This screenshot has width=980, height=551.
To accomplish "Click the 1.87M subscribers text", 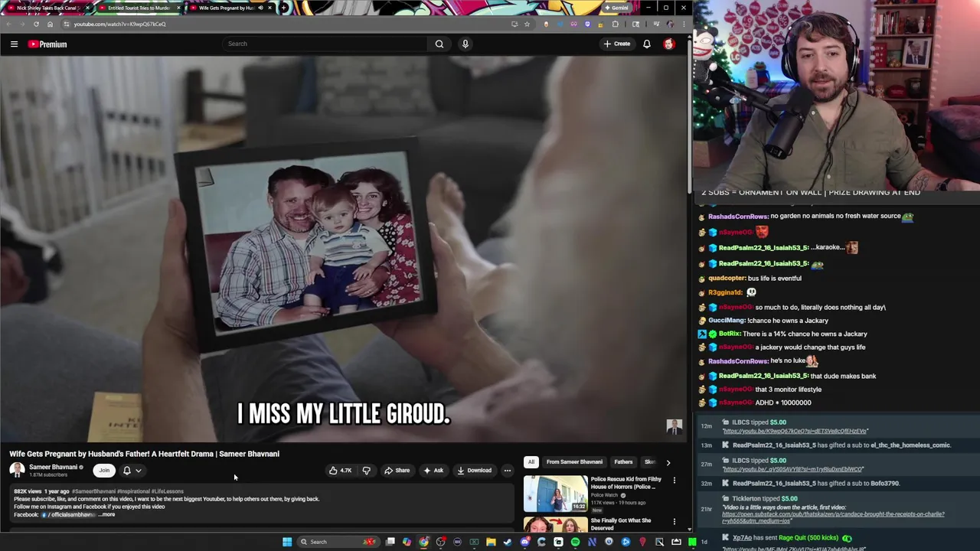I will (x=48, y=475).
